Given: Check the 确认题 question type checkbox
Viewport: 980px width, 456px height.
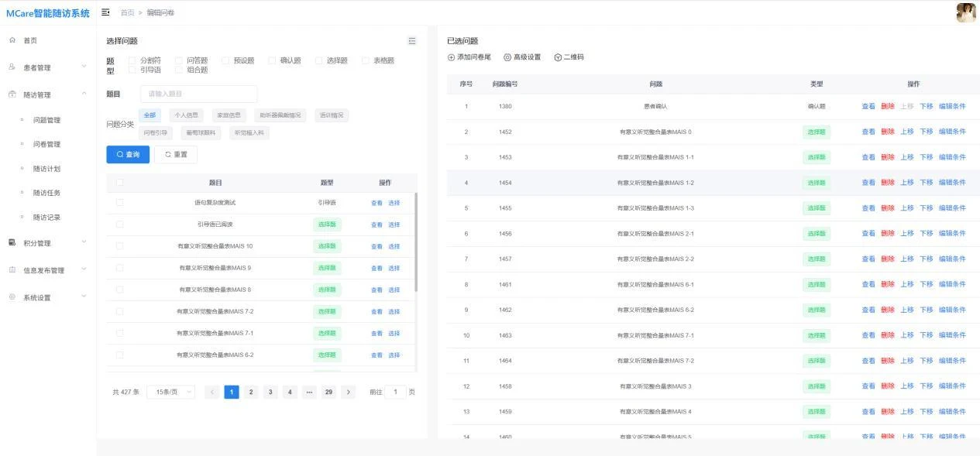Looking at the screenshot, I should click(272, 60).
